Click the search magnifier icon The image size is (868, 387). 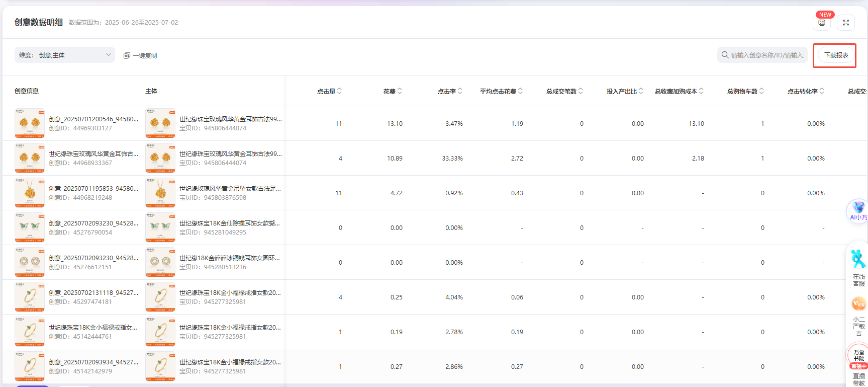coord(725,55)
